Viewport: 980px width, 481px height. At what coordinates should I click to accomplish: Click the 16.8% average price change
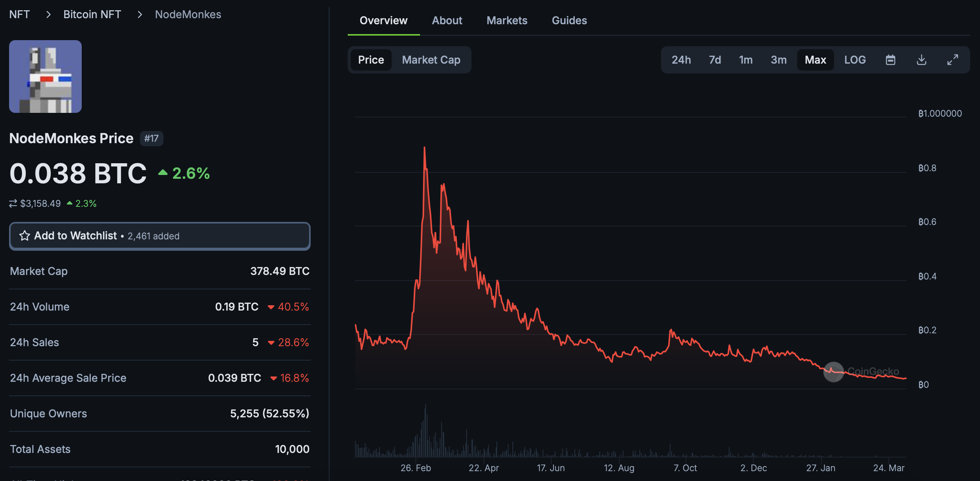(289, 378)
